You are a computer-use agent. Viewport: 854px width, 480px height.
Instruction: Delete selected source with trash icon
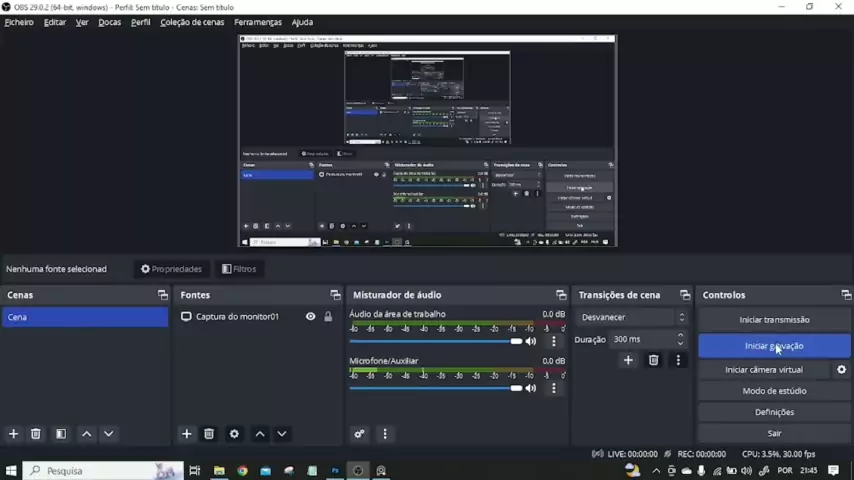point(209,434)
